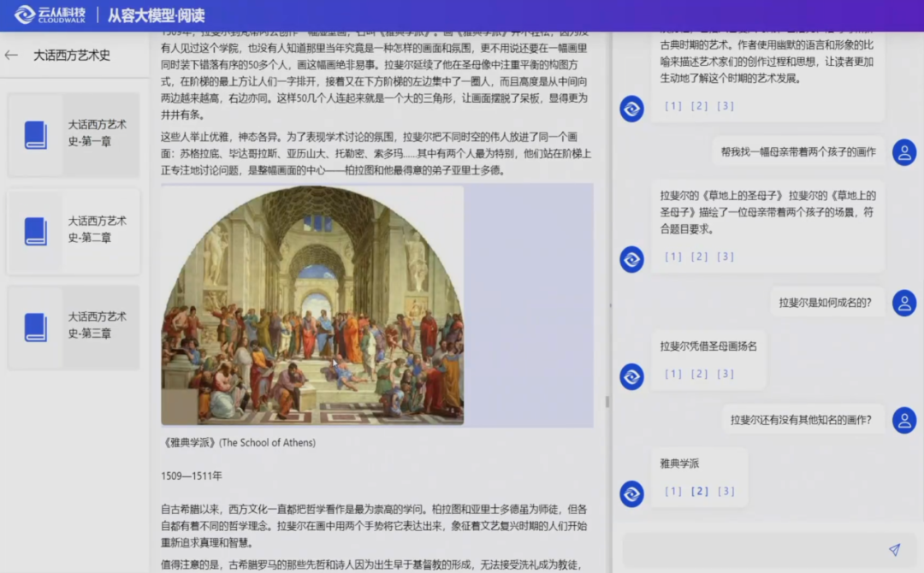This screenshot has height=573, width=924.
Task: Open reference [1] under 拉斐尔凭借圣母画扬名
Action: (x=673, y=374)
